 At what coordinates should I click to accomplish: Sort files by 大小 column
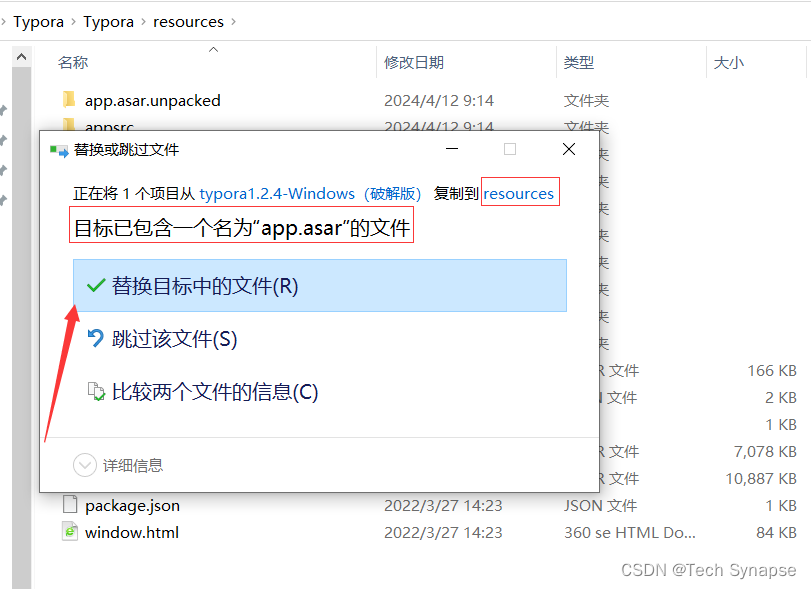coord(729,63)
